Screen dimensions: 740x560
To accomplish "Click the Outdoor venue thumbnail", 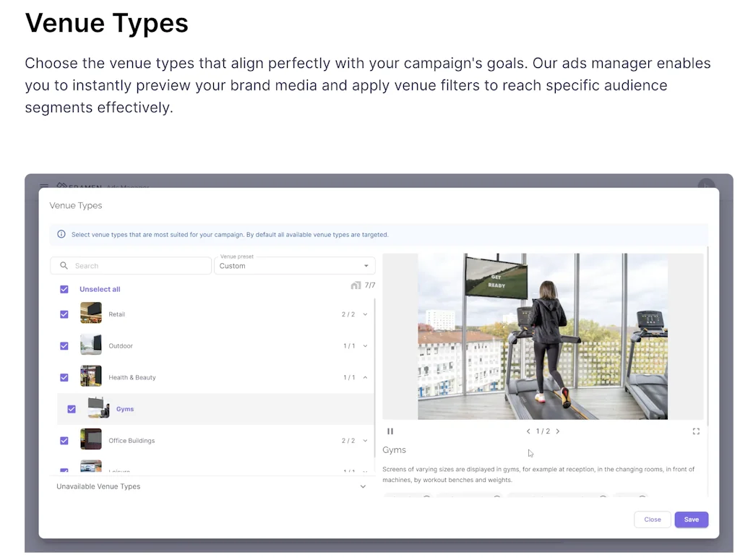I will point(91,345).
